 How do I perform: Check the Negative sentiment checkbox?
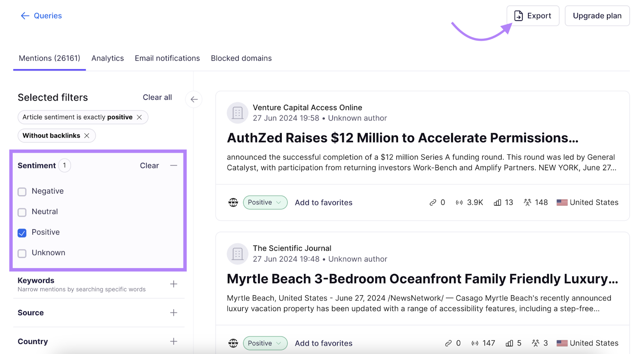pos(22,192)
